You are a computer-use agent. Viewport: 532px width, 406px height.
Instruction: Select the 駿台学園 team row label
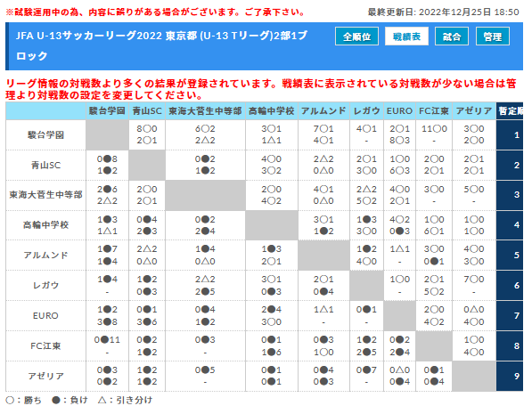pyautogui.click(x=45, y=134)
